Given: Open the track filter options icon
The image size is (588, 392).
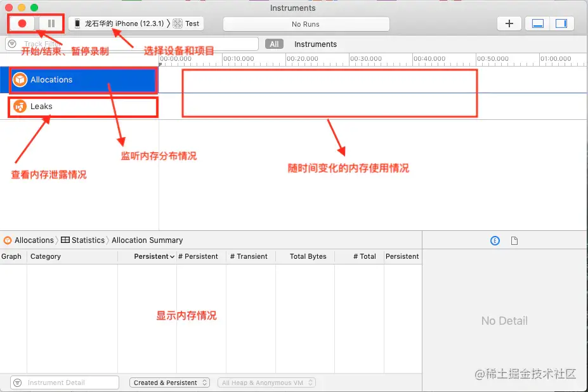Looking at the screenshot, I should click(13, 44).
